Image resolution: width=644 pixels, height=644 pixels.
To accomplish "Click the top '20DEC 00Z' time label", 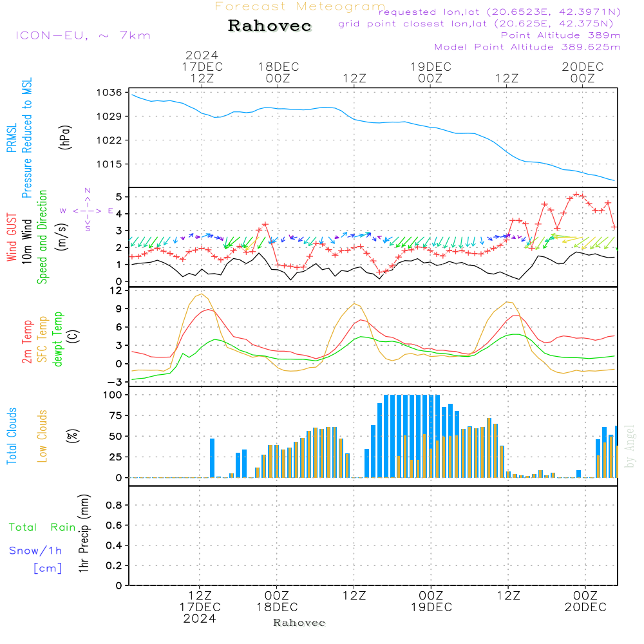I will click(x=583, y=72).
